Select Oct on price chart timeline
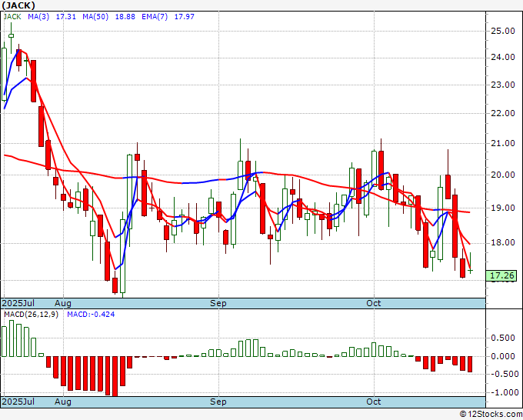Image resolution: width=523 pixels, height=420 pixels. (374, 303)
